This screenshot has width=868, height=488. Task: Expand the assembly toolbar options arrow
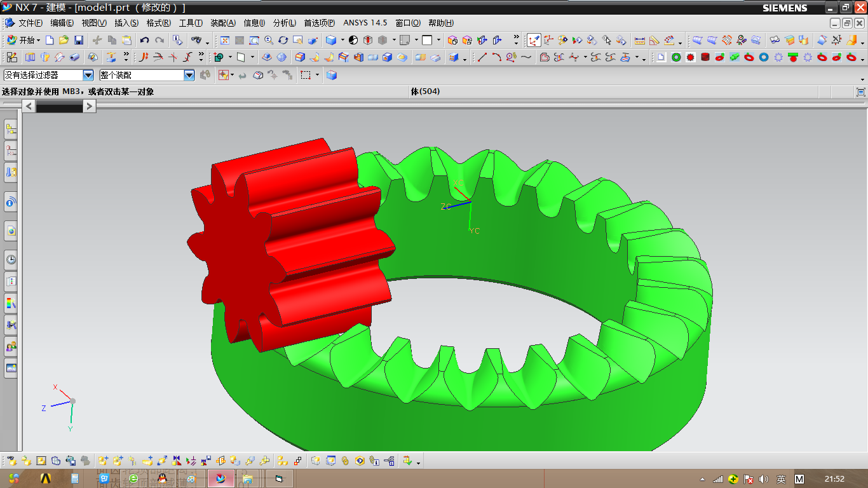[418, 463]
